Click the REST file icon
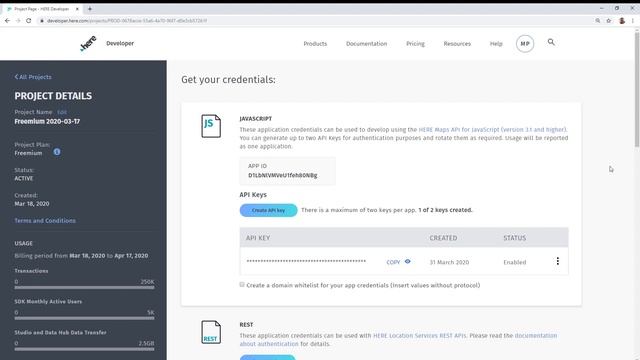The height and width of the screenshot is (360, 640). [211, 332]
